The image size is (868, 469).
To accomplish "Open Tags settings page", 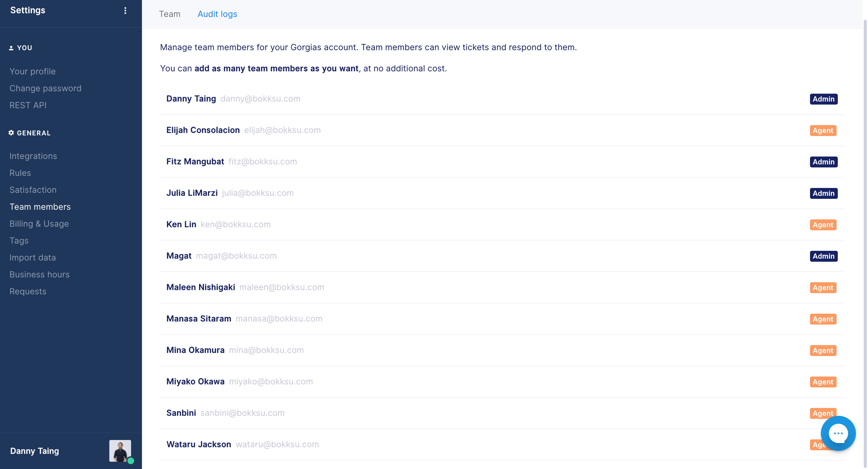I will click(x=18, y=241).
